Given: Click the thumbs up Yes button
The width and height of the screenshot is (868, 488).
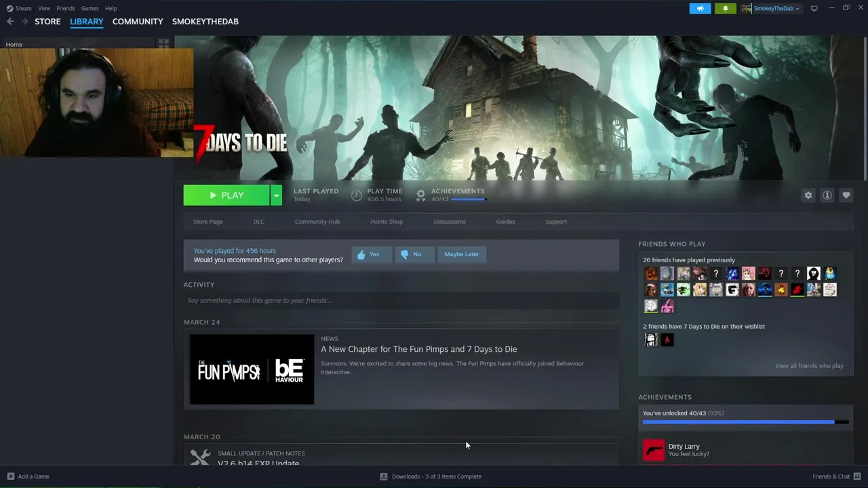Looking at the screenshot, I should [x=371, y=254].
